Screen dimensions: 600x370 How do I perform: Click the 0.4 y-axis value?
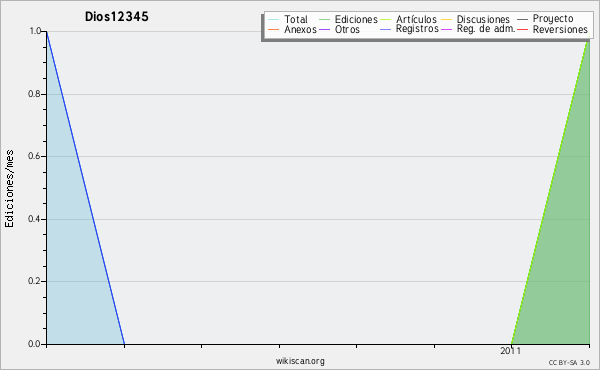pos(34,219)
